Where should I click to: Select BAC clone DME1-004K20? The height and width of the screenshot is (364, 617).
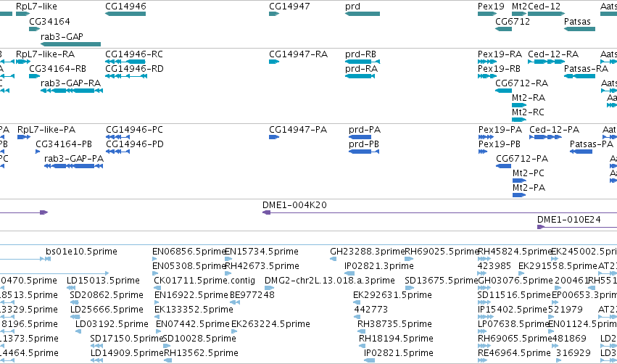tap(439, 212)
